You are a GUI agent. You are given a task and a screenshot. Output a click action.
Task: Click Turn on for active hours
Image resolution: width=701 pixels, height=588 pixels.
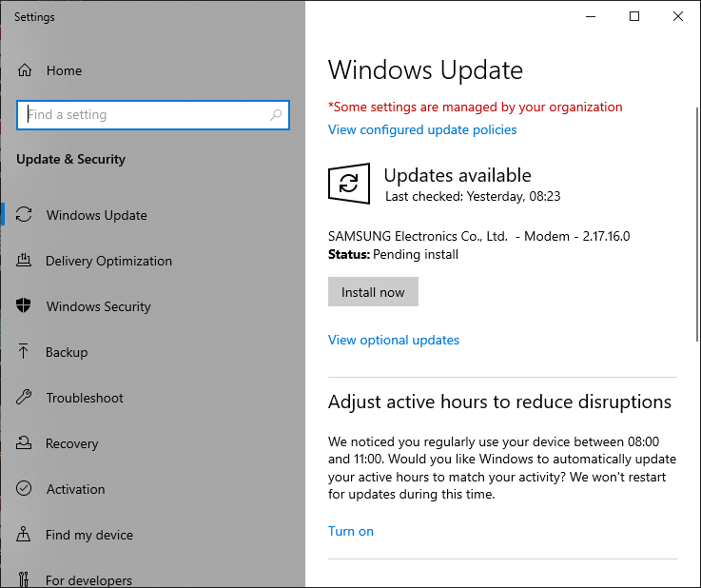pyautogui.click(x=351, y=531)
